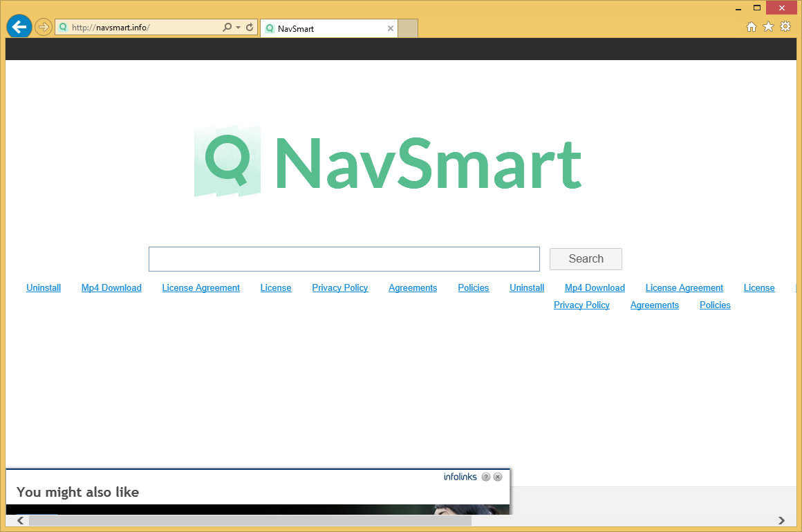Click the right arrow of the horizontal scrollbar

click(781, 520)
